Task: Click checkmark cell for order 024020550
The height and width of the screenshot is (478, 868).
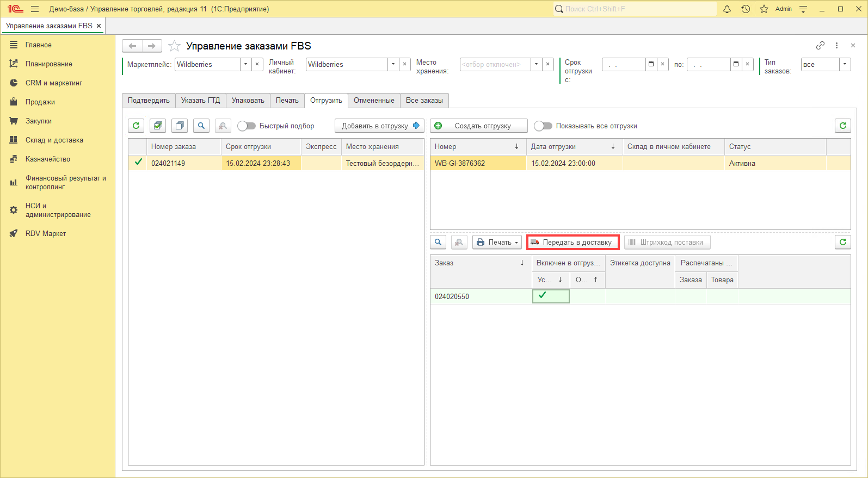Action: pos(551,296)
